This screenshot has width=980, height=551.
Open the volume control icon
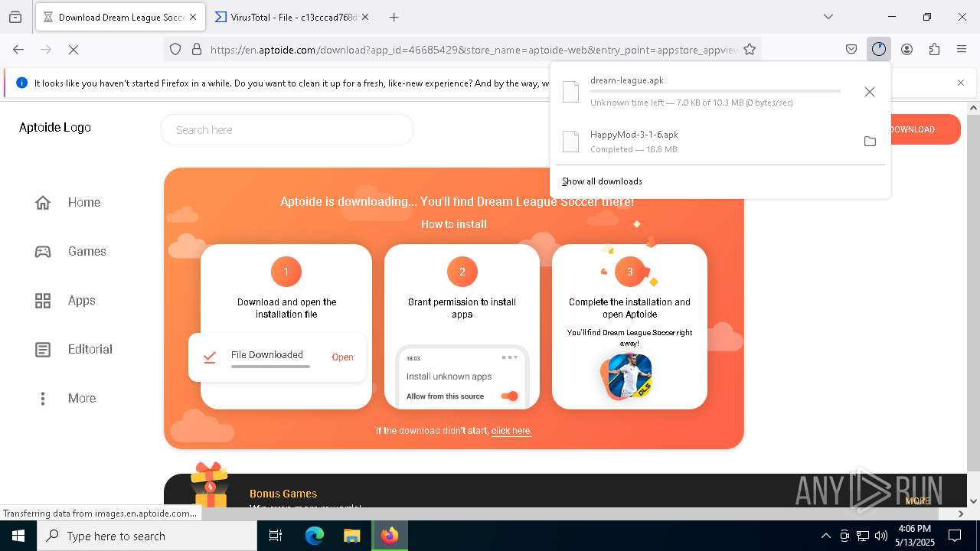pos(881,536)
